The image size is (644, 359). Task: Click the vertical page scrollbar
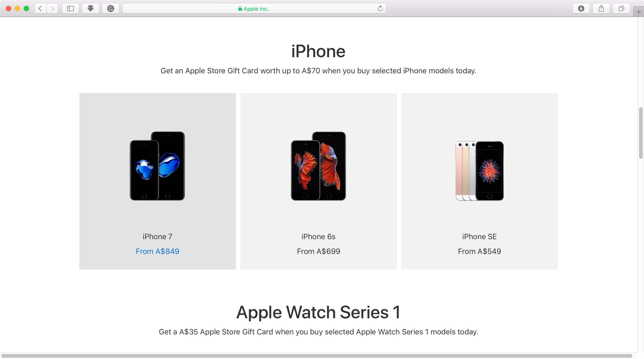coord(640,133)
